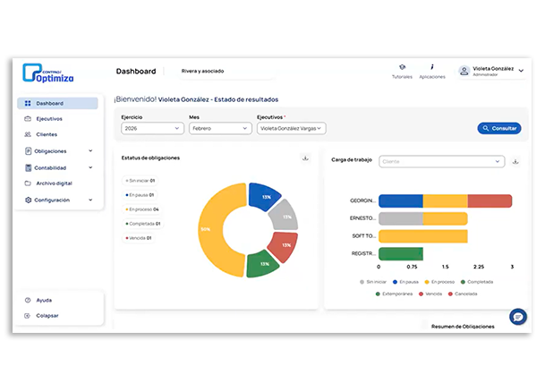The height and width of the screenshot is (392, 545).
Task: Toggle Cancelada in bar chart legend
Action: pyautogui.click(x=463, y=294)
